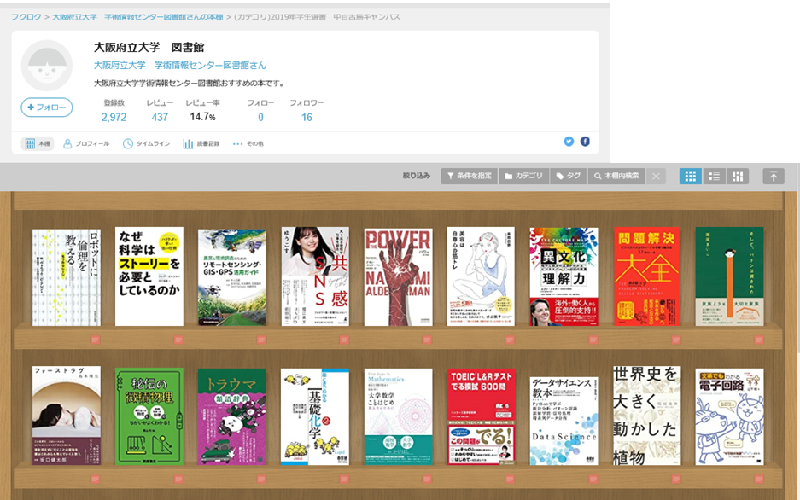The height and width of the screenshot is (500, 800).
Task: Open the review note under トラウマ book
Action: pos(261,479)
